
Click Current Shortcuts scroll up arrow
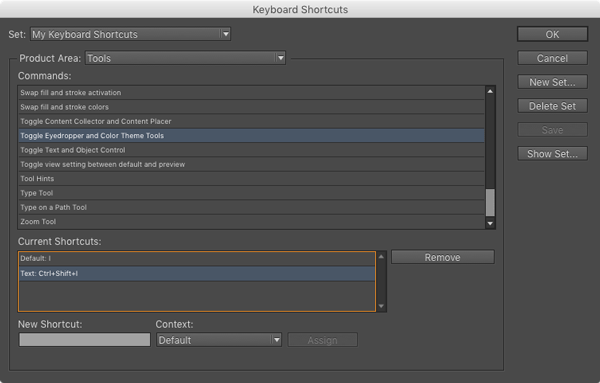click(381, 256)
